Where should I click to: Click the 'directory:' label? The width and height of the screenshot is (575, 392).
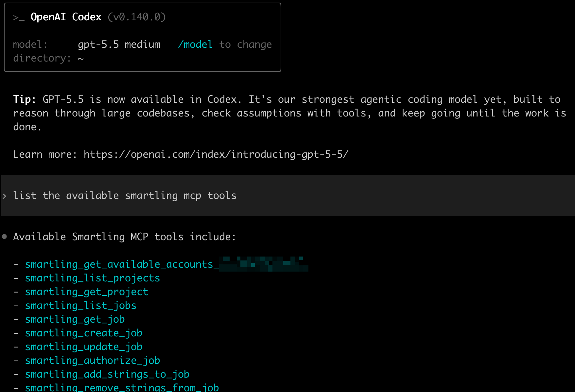[42, 58]
